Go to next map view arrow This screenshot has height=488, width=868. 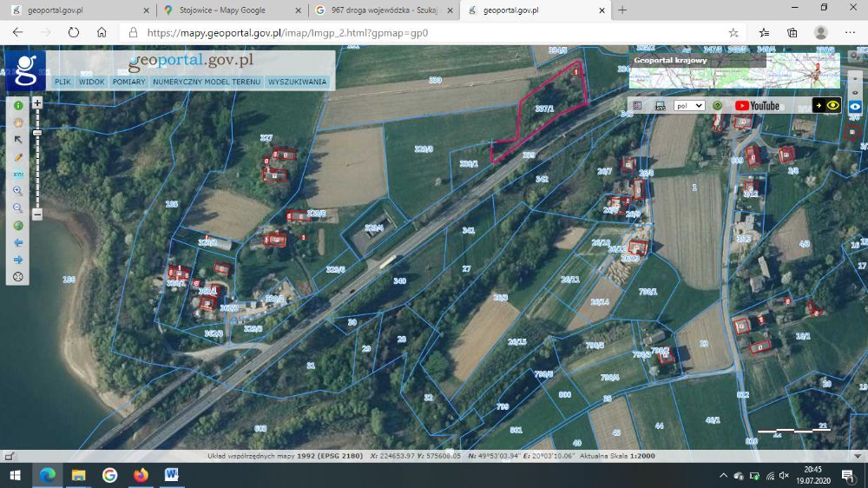pos(18,260)
